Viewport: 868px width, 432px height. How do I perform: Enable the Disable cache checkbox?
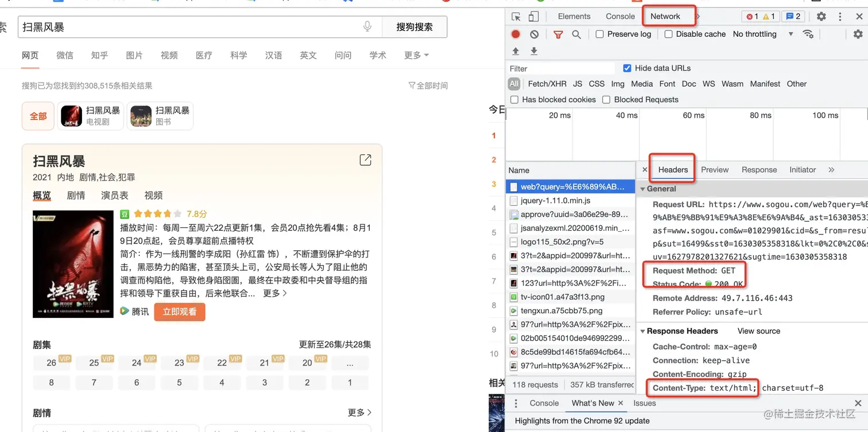tap(668, 34)
